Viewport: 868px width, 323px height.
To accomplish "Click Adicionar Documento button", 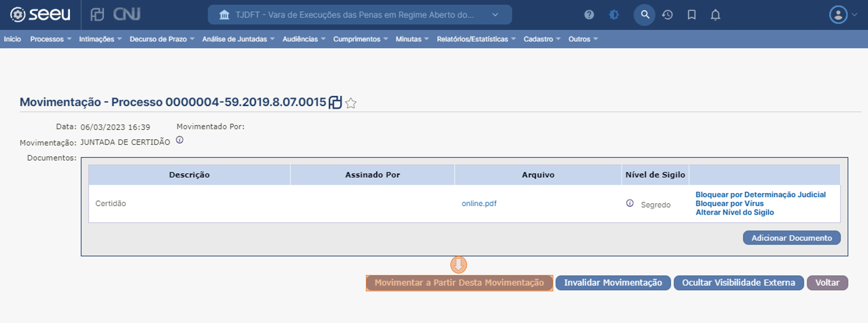I will coord(792,238).
